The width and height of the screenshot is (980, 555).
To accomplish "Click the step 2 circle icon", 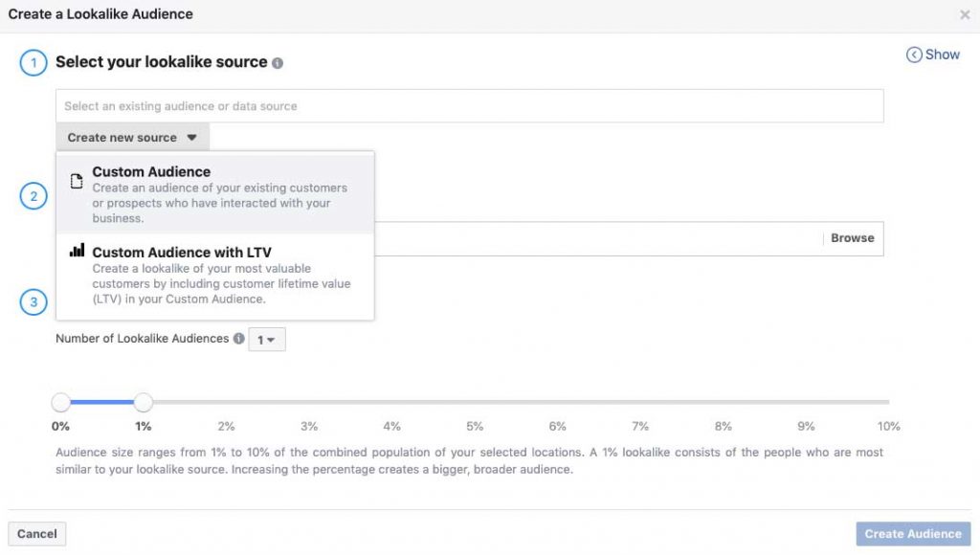I will (33, 197).
